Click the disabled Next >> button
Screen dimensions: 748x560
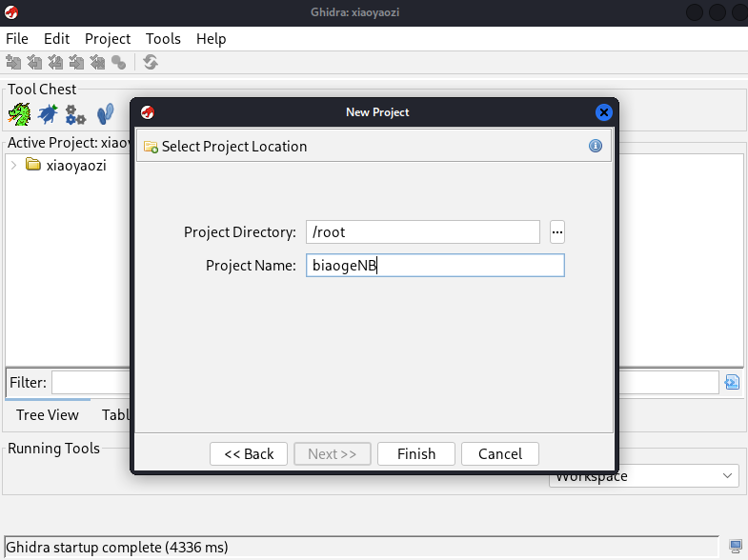pyautogui.click(x=333, y=453)
